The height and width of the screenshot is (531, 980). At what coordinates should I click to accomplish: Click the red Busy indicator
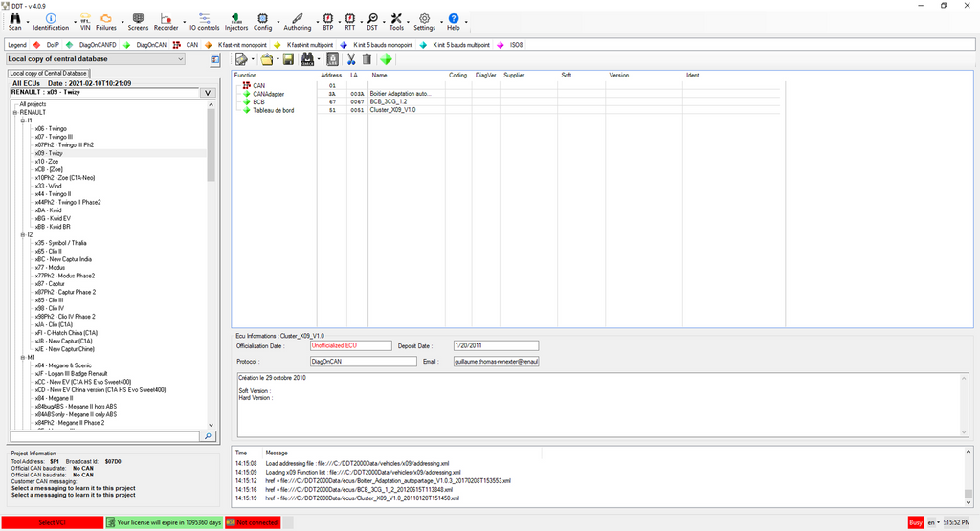coord(916,522)
